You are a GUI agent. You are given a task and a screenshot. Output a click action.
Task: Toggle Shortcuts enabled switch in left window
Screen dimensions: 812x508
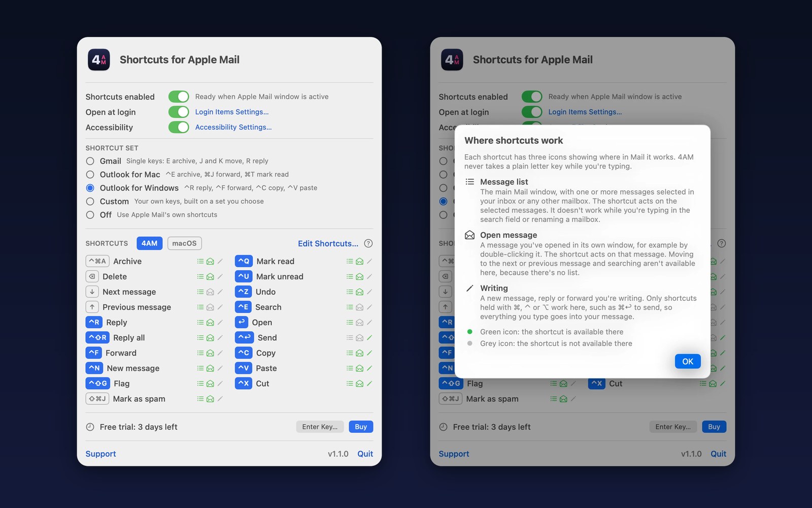(179, 97)
